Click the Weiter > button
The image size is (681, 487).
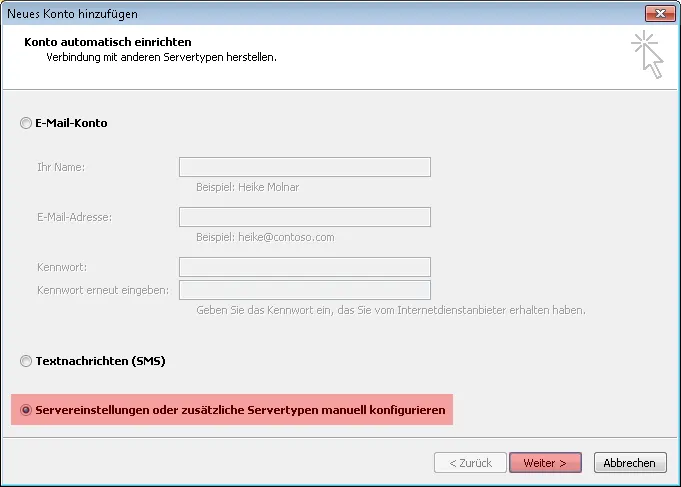[x=545, y=463]
